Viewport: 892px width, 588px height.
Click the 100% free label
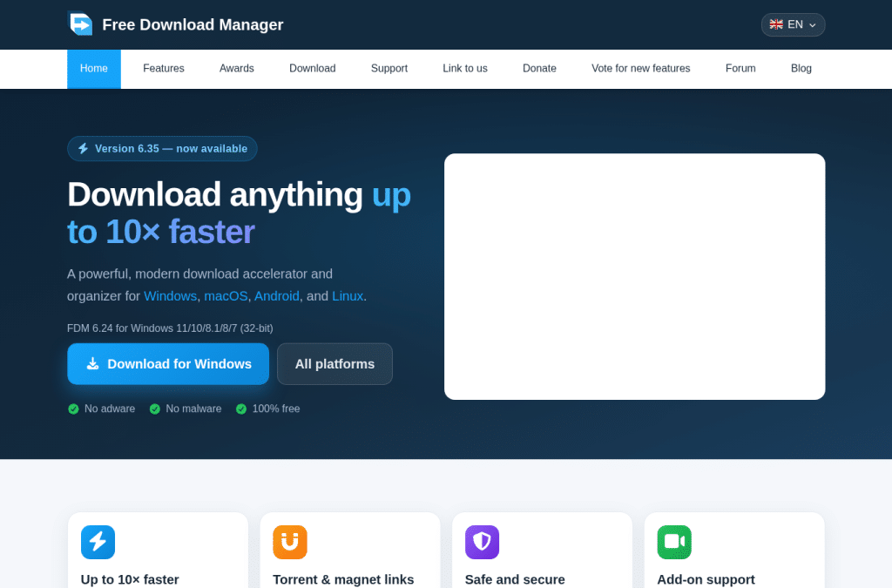pyautogui.click(x=276, y=409)
